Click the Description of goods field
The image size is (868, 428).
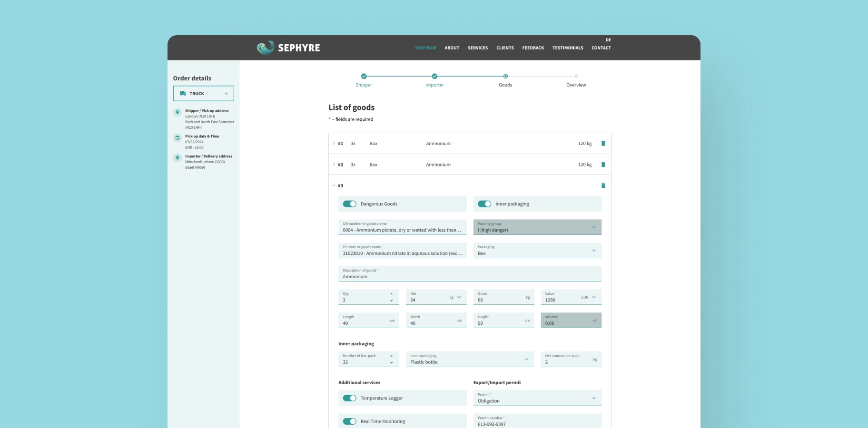pyautogui.click(x=470, y=273)
